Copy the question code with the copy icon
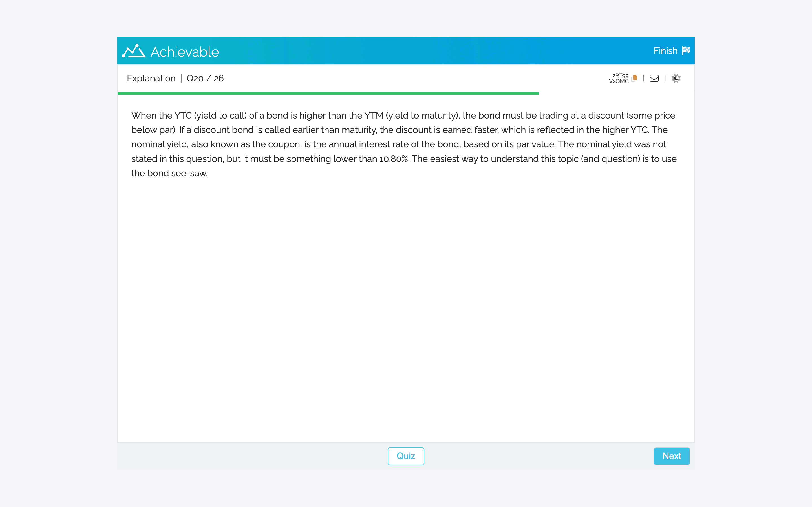 pyautogui.click(x=634, y=78)
